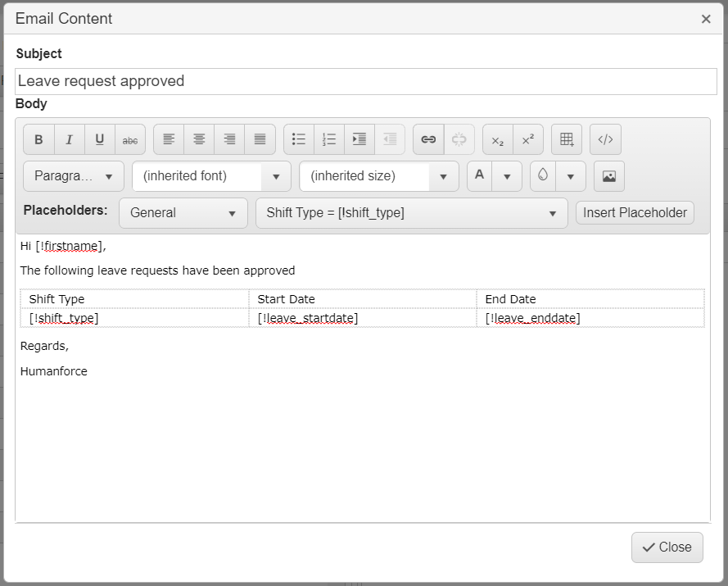Align text left
This screenshot has height=586, width=728.
coord(169,139)
